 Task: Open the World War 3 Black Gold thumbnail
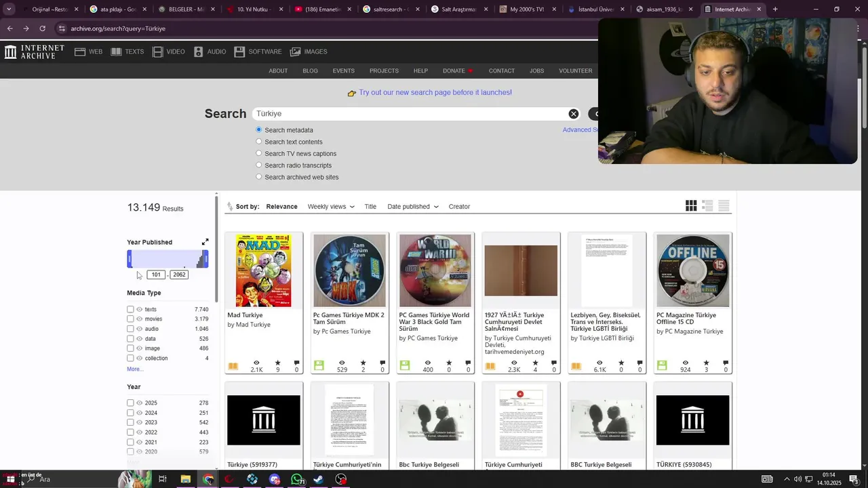point(435,270)
